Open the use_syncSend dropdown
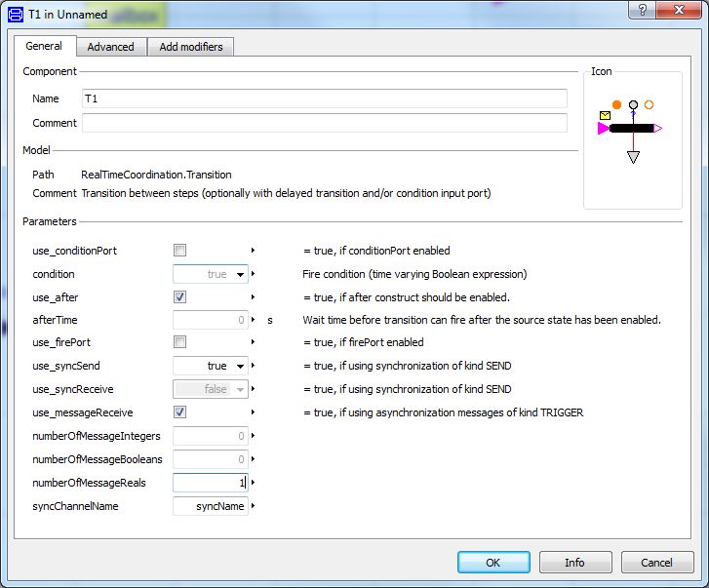 pyautogui.click(x=240, y=367)
